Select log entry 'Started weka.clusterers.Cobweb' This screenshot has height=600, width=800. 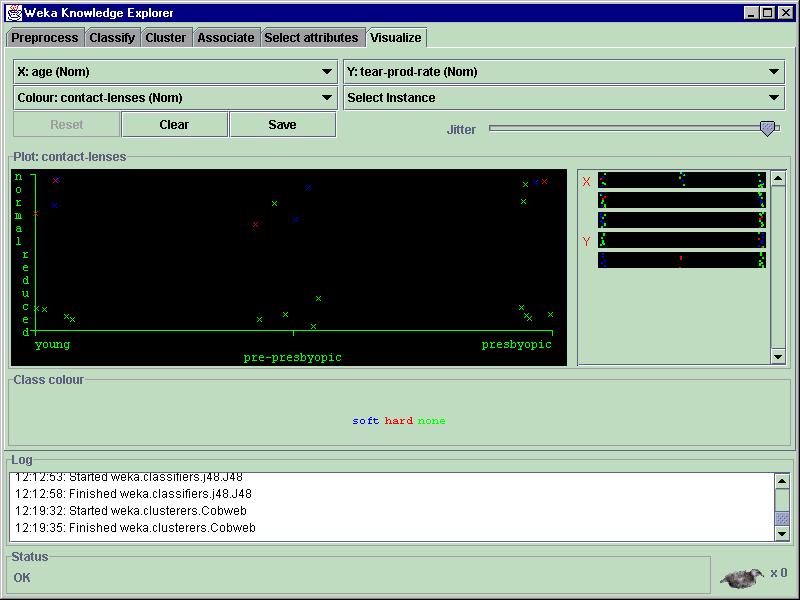point(131,511)
